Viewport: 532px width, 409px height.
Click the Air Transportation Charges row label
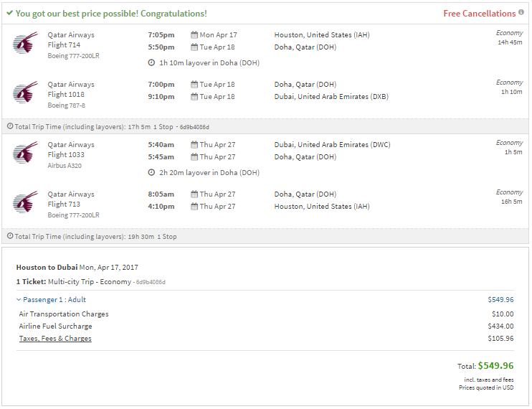click(x=64, y=314)
